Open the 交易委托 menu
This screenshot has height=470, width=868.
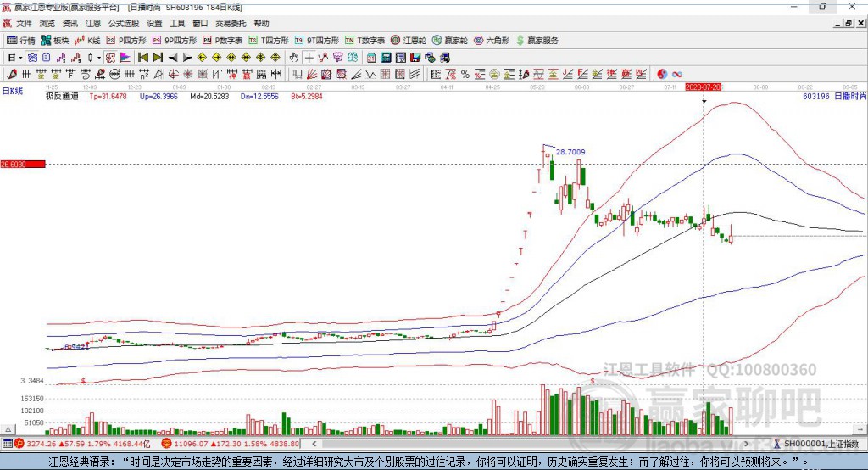click(x=231, y=23)
